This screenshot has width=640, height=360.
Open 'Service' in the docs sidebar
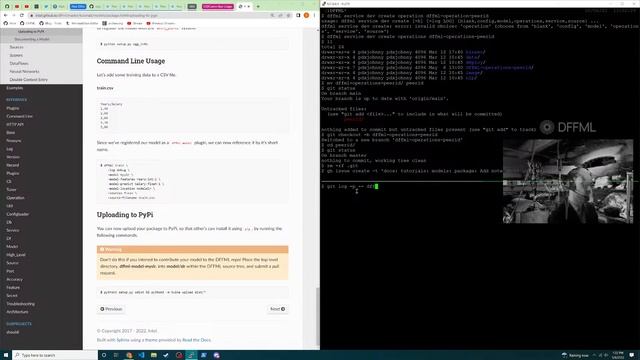click(13, 231)
